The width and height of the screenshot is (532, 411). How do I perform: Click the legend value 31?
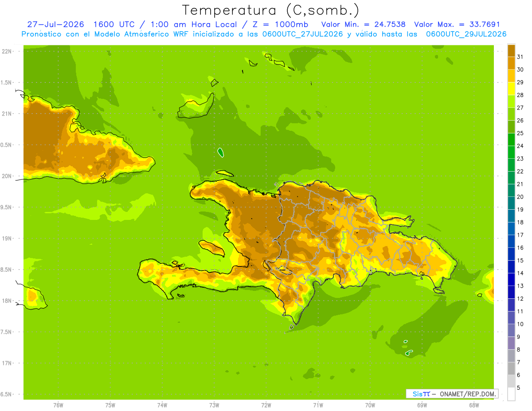pos(520,57)
